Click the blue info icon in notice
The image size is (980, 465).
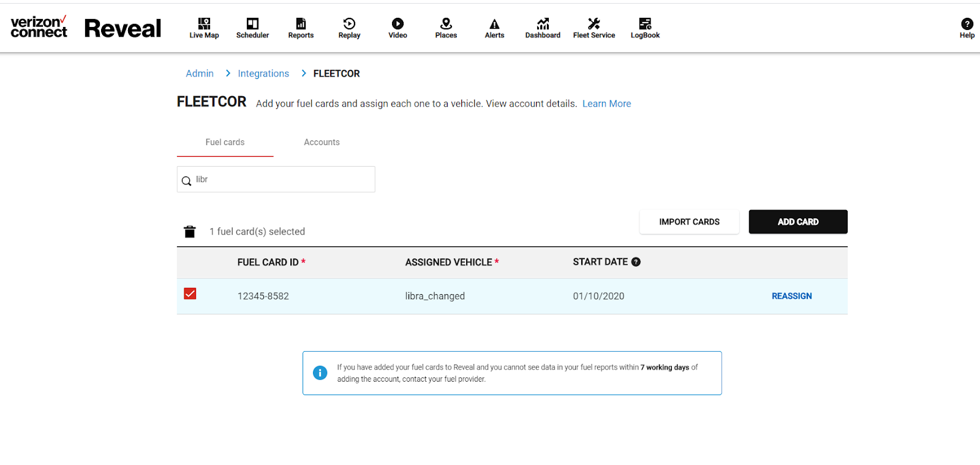click(x=320, y=372)
